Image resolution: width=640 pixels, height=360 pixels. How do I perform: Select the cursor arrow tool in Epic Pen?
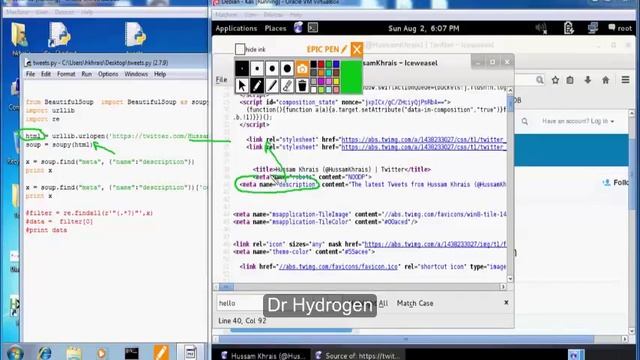pyautogui.click(x=242, y=86)
